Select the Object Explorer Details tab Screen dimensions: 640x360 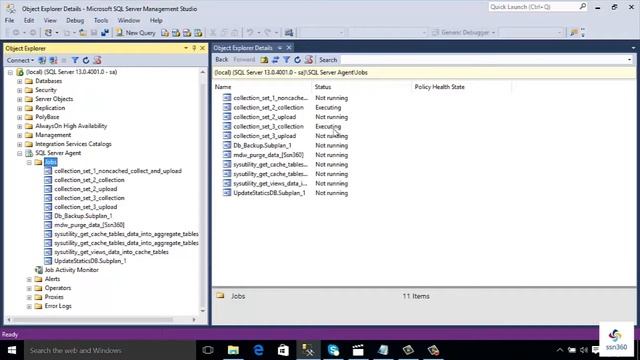[x=243, y=48]
